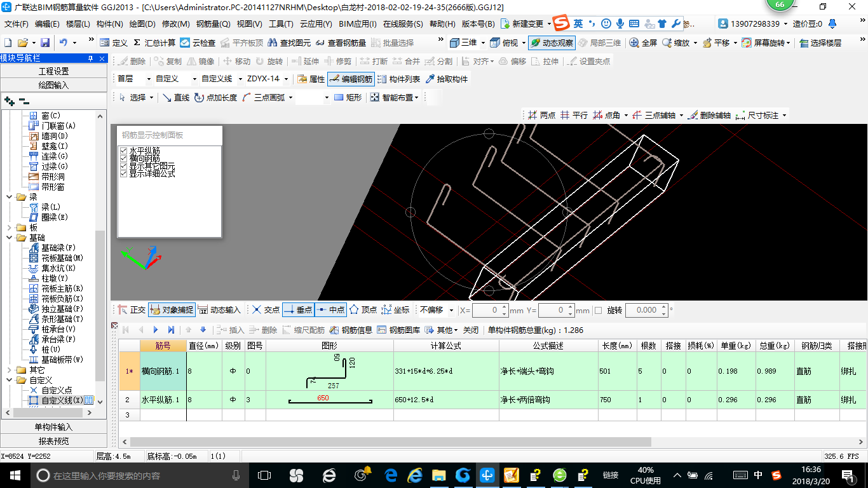The image size is (868, 488).
Task: Click the Undo arrow icon
Action: click(x=64, y=43)
